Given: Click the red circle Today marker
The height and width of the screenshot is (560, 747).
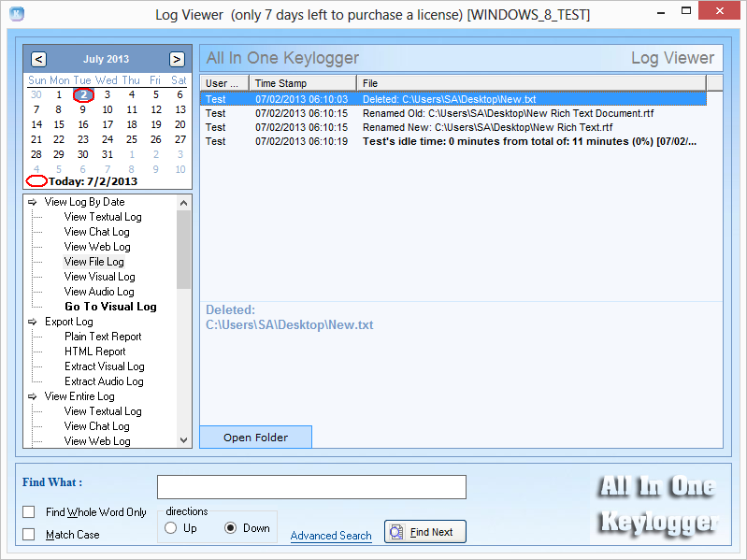Looking at the screenshot, I should point(36,180).
